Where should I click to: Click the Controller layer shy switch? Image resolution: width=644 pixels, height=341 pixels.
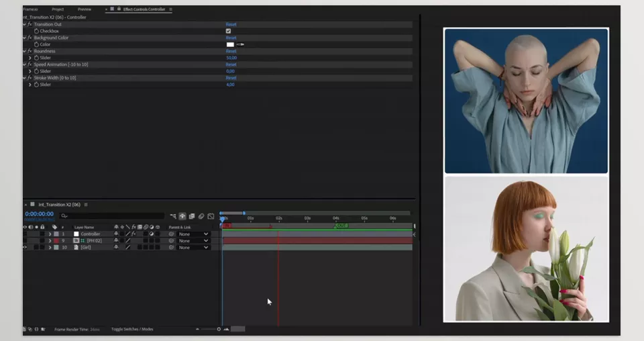(x=116, y=234)
